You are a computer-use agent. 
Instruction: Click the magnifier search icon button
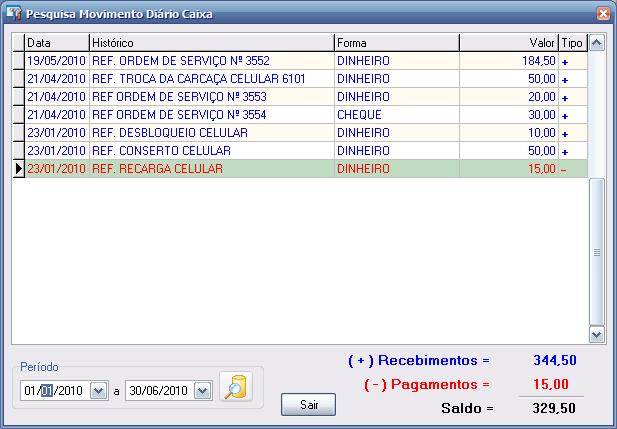tap(236, 387)
